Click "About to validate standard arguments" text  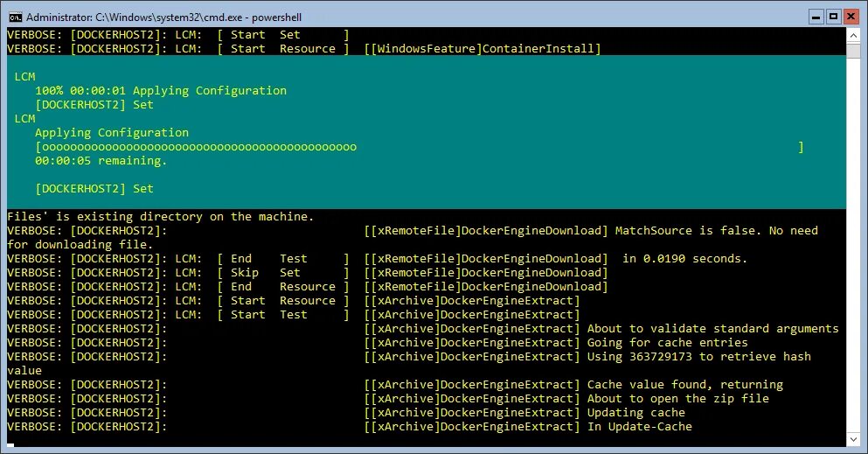[712, 329]
